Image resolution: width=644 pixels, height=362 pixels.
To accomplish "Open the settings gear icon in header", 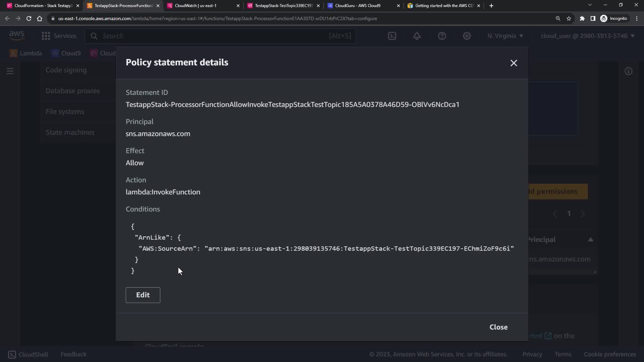I will point(467,36).
